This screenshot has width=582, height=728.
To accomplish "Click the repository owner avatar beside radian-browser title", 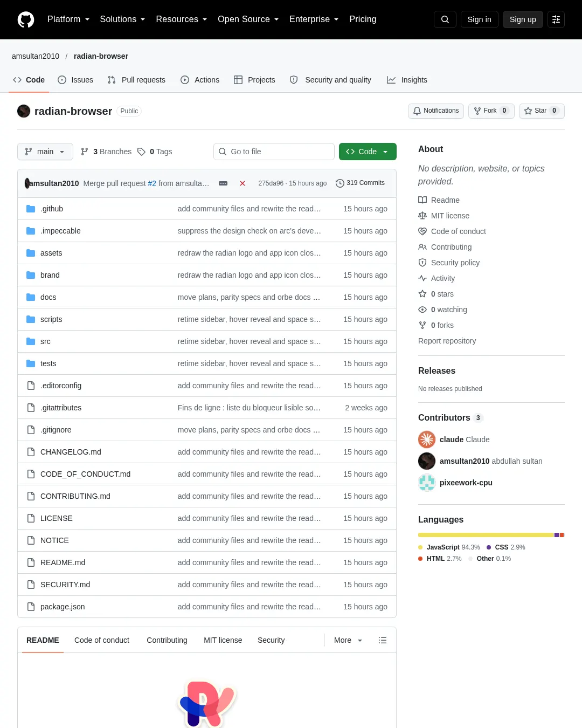I will pos(24,111).
